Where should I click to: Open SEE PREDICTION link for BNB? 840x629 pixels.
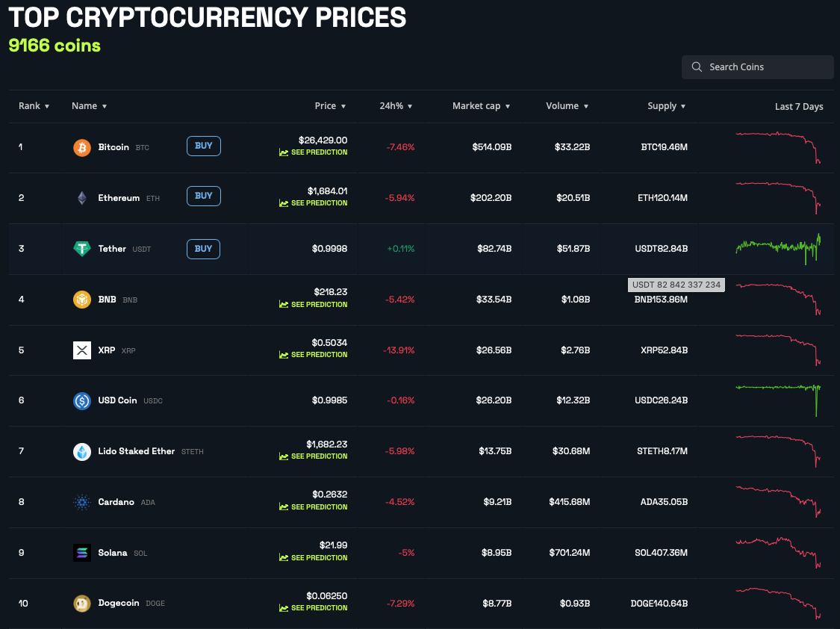pos(320,304)
